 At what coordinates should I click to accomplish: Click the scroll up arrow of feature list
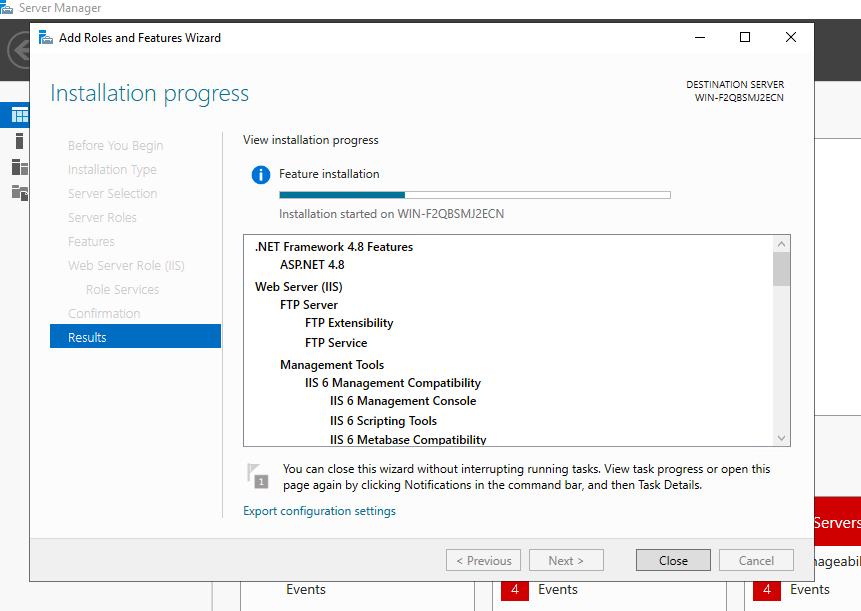781,244
